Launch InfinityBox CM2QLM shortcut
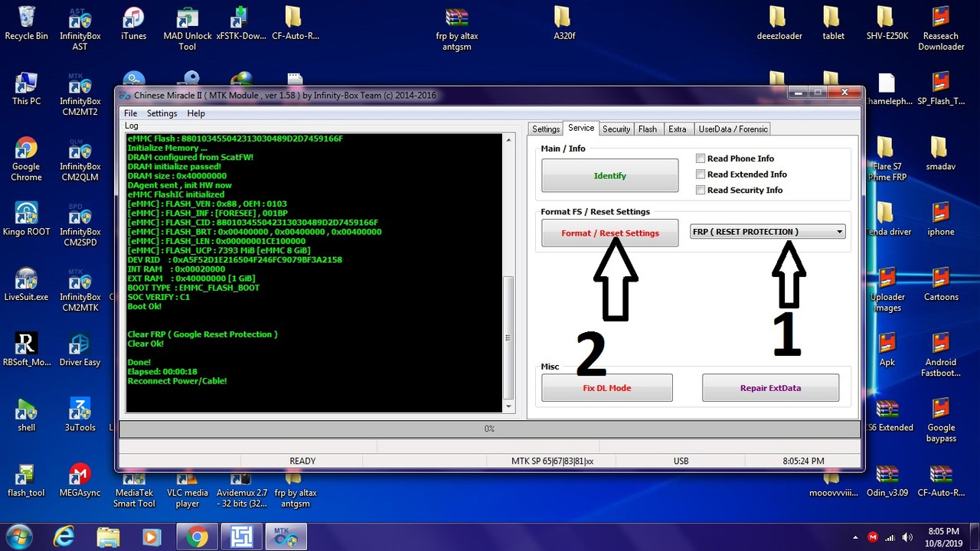Viewport: 980px width, 551px height. point(80,159)
